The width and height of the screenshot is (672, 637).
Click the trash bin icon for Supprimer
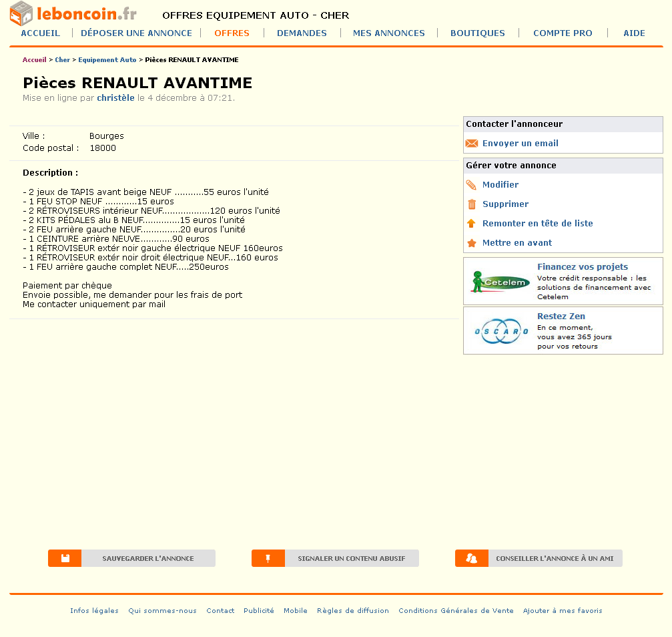pos(472,204)
